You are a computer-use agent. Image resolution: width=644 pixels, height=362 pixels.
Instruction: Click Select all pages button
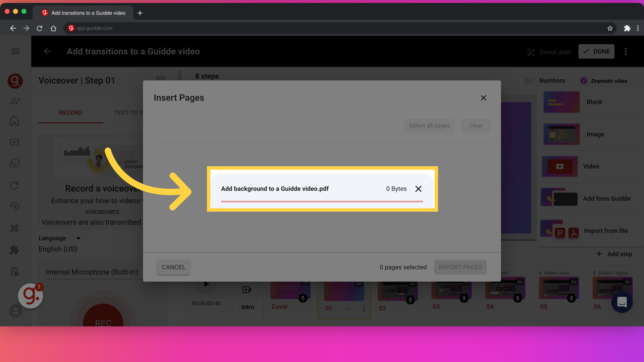pos(429,126)
